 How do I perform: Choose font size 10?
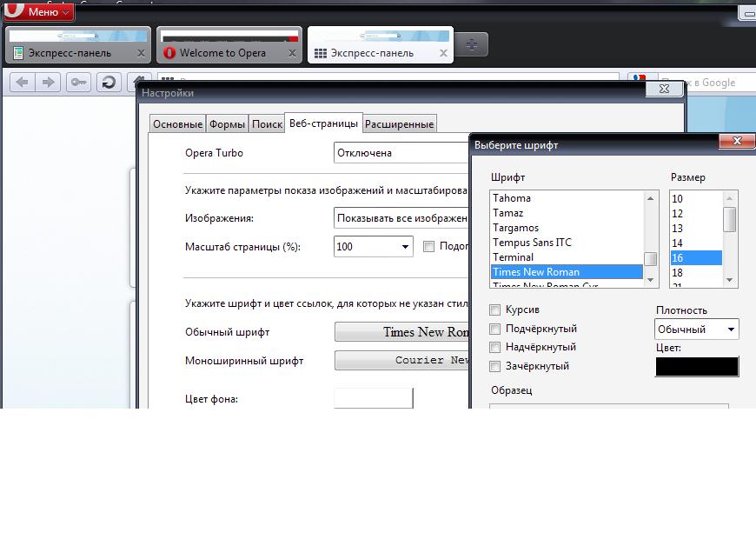click(x=696, y=199)
